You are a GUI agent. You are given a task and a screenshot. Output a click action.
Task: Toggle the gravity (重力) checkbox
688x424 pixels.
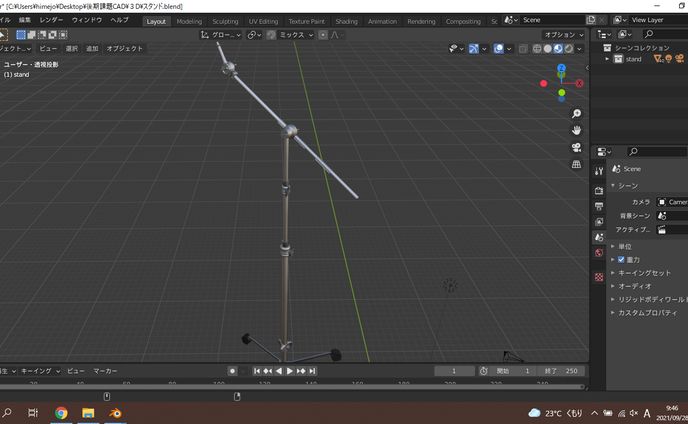click(621, 259)
